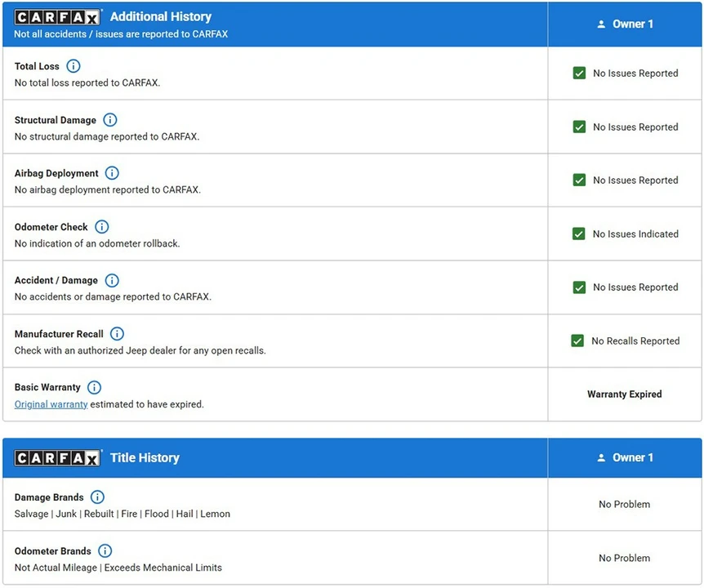Open the Airbag Deployment info icon
Screen dimensions: 704x588
[112, 173]
